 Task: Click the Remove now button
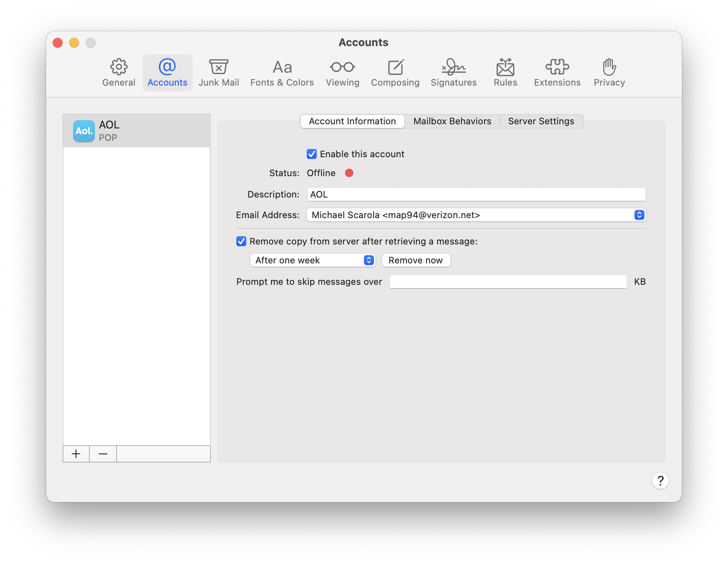(x=416, y=260)
